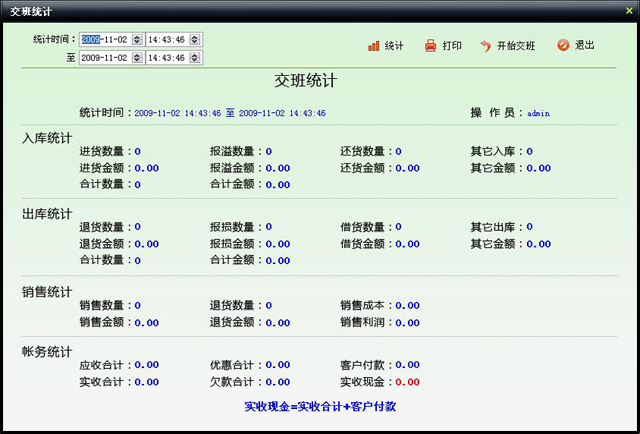Click the start time field
Image resolution: width=640 pixels, height=434 pixels.
click(x=166, y=39)
